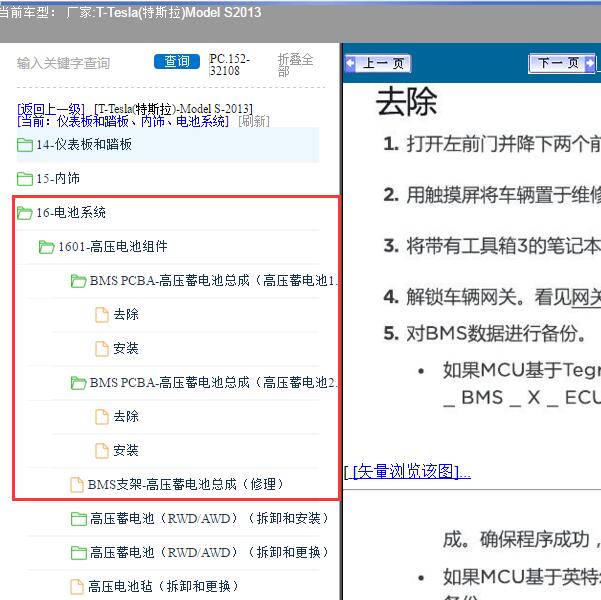The width and height of the screenshot is (601, 600).
Task: Click the 去除 document heading
Action: click(x=407, y=102)
